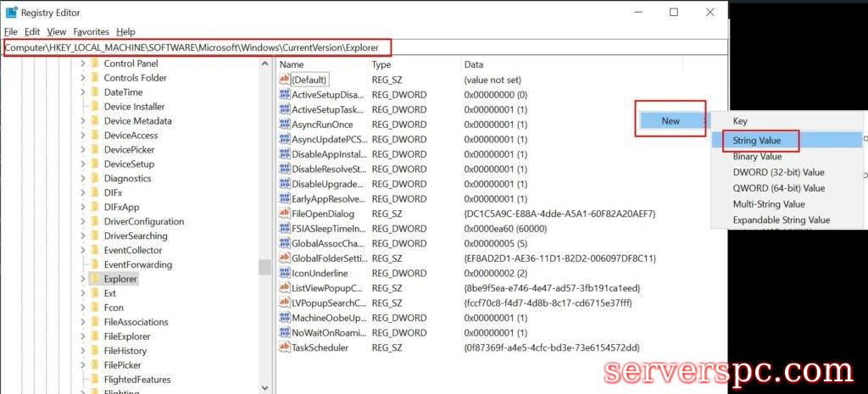This screenshot has width=868, height=394.
Task: Click the DWORD icon for IconUnderline
Action: 285,274
